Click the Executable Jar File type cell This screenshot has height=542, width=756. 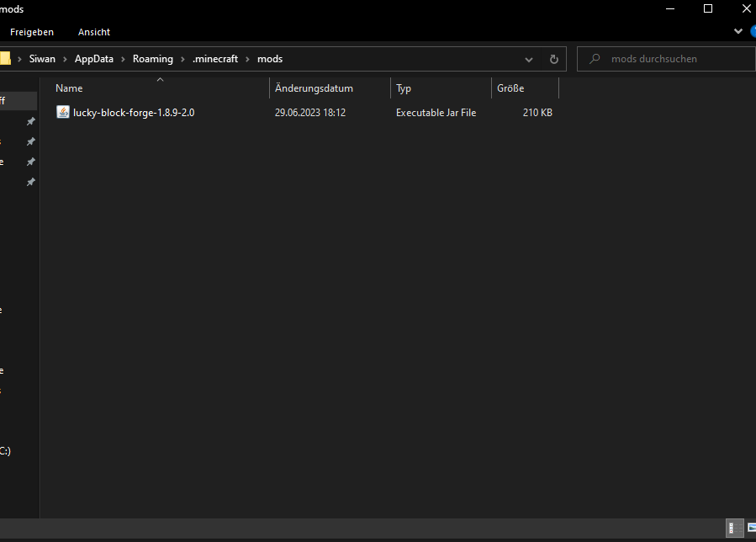[x=436, y=113]
